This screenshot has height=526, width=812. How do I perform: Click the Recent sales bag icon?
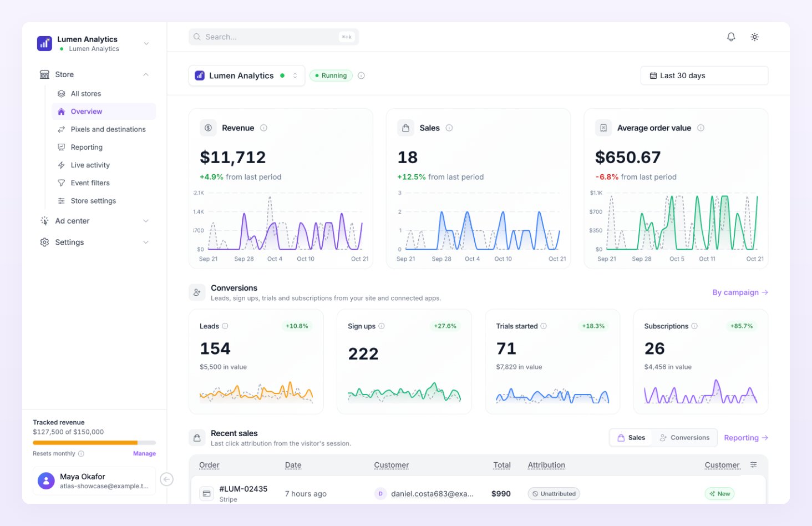point(197,438)
